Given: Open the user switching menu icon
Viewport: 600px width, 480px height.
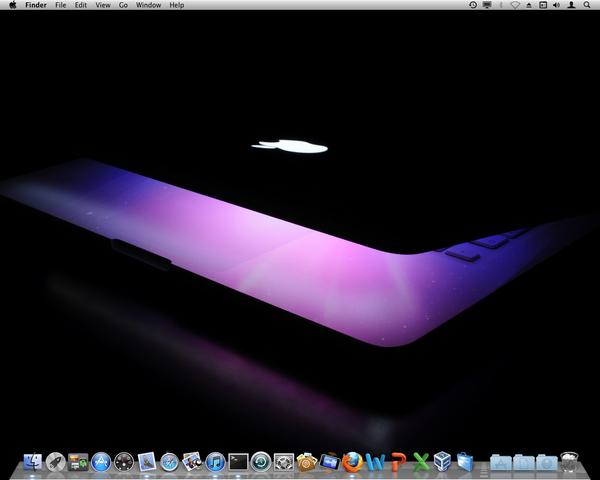Looking at the screenshot, I should [571, 5].
